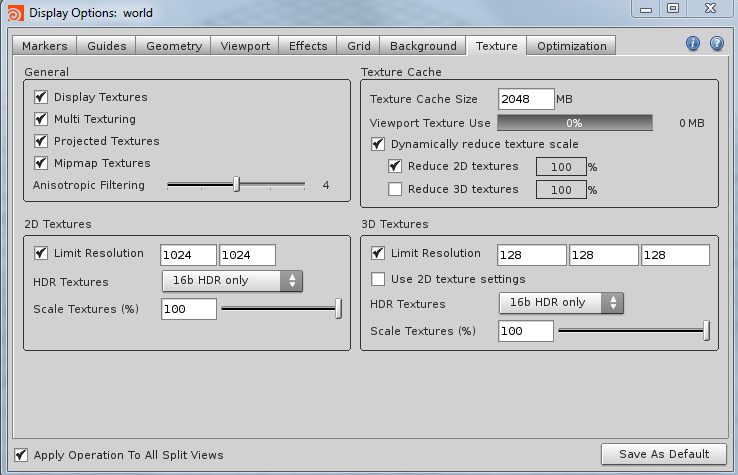
Task: Click the first 1024 resolution field
Action: (x=188, y=255)
